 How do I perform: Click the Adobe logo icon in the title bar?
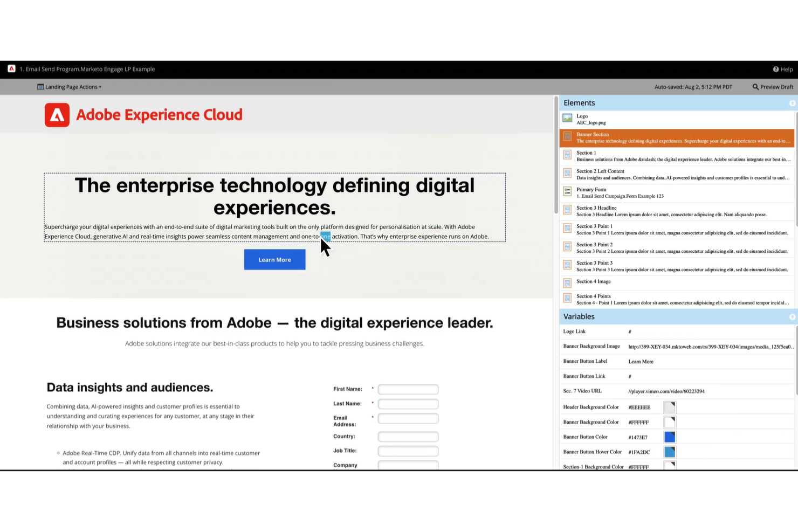coord(11,68)
